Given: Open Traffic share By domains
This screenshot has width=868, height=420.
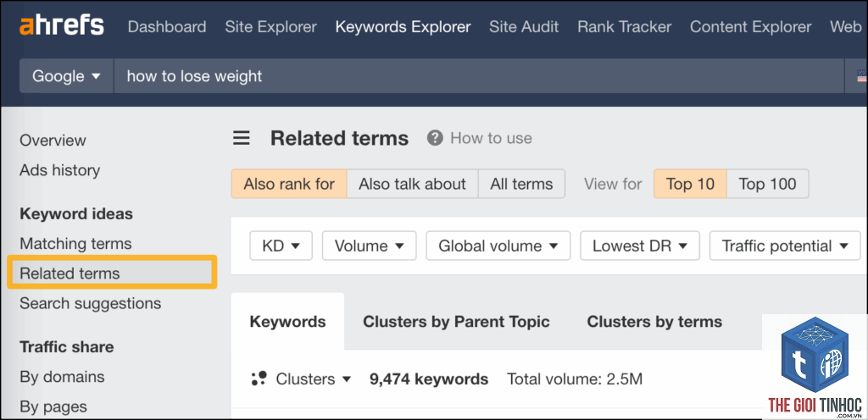Looking at the screenshot, I should tap(62, 377).
